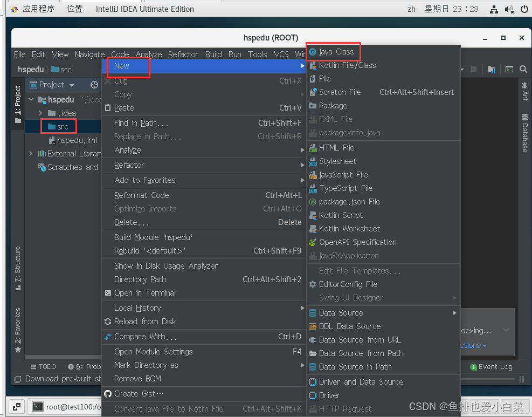
Task: Click the Search Everywhere magnifier icon
Action: 523,69
